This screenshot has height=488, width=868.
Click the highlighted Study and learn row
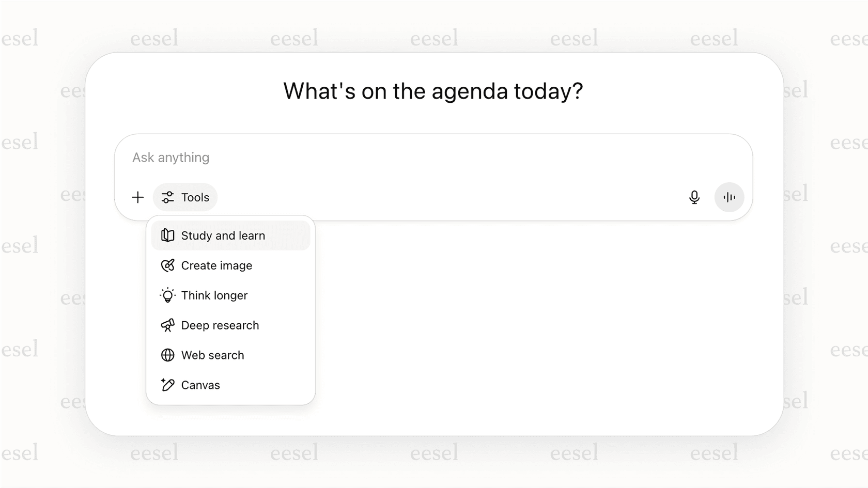(x=230, y=235)
